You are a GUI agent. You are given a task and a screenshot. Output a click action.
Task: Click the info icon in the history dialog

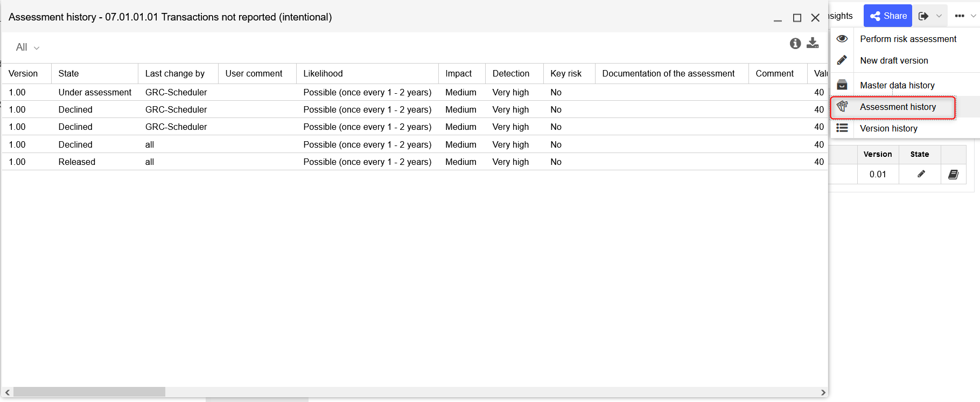(795, 44)
